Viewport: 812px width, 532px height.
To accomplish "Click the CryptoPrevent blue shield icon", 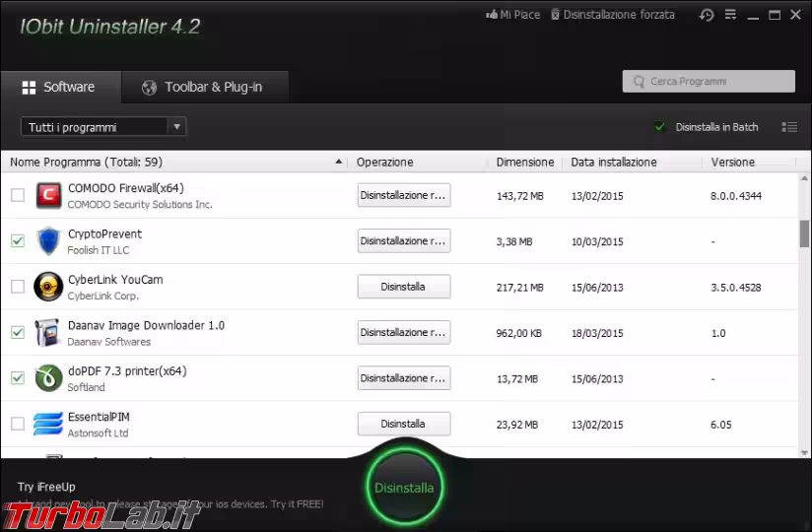I will (48, 241).
